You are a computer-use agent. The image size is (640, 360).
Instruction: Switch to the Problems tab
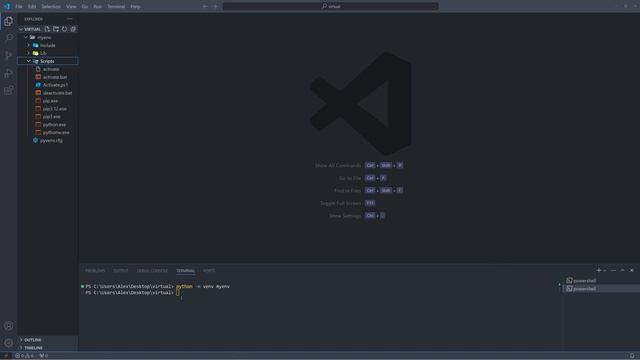coord(95,271)
